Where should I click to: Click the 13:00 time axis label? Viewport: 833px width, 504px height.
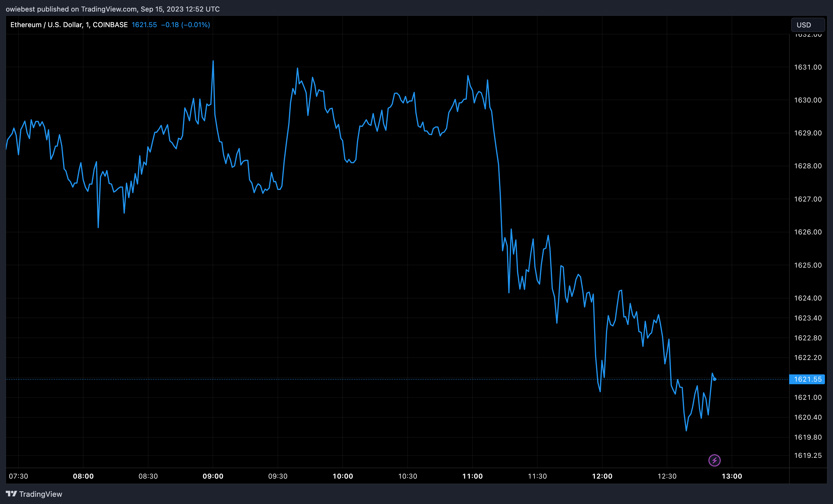(x=732, y=476)
